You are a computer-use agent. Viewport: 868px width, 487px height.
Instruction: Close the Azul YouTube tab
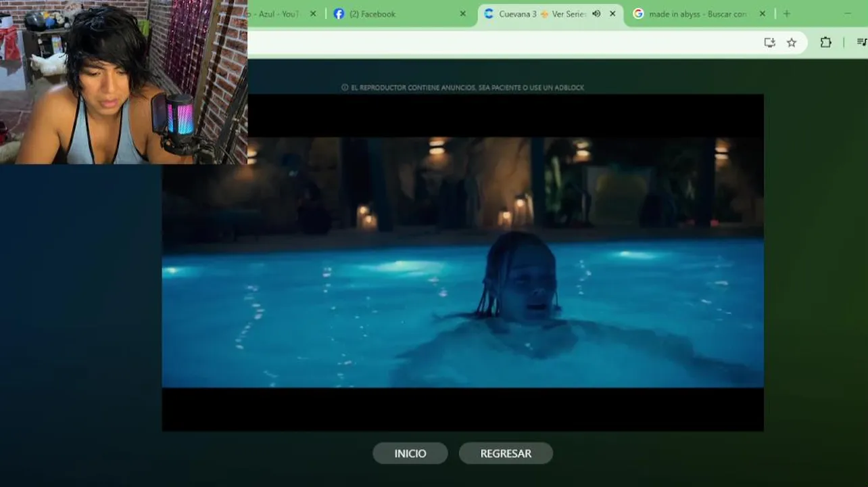coord(313,14)
